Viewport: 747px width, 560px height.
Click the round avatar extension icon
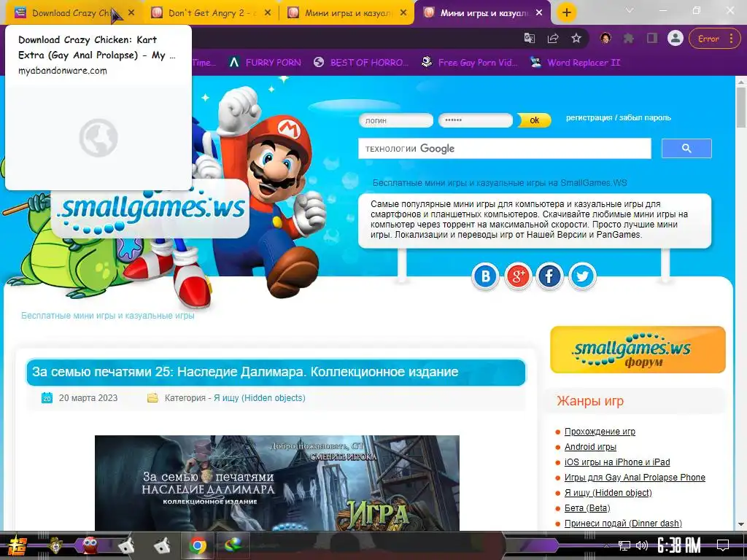click(605, 39)
